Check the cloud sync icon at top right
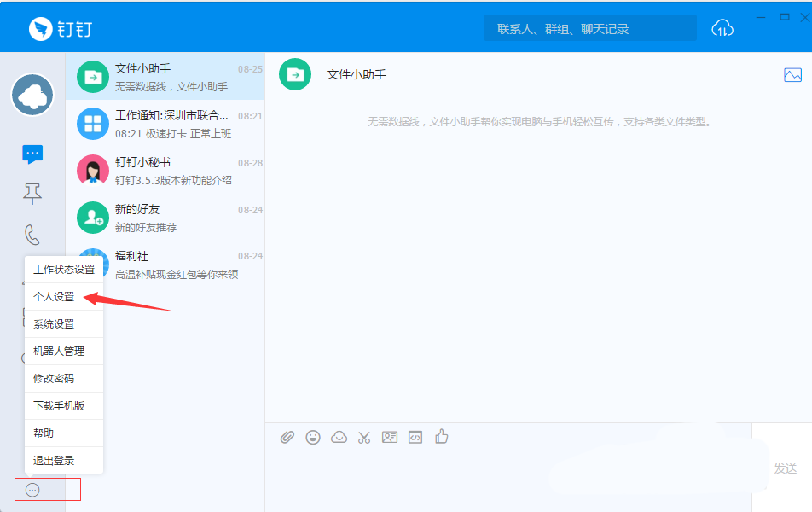 point(722,28)
